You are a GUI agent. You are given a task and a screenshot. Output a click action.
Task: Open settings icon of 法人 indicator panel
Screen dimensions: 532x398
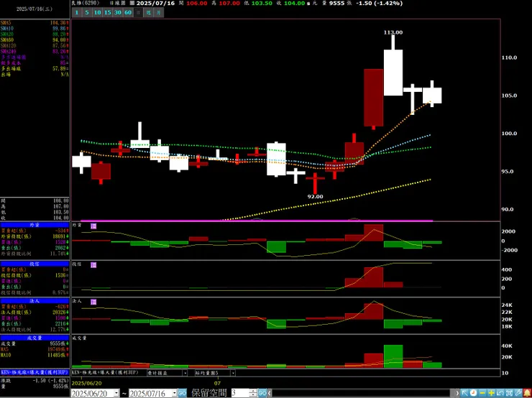(x=93, y=302)
